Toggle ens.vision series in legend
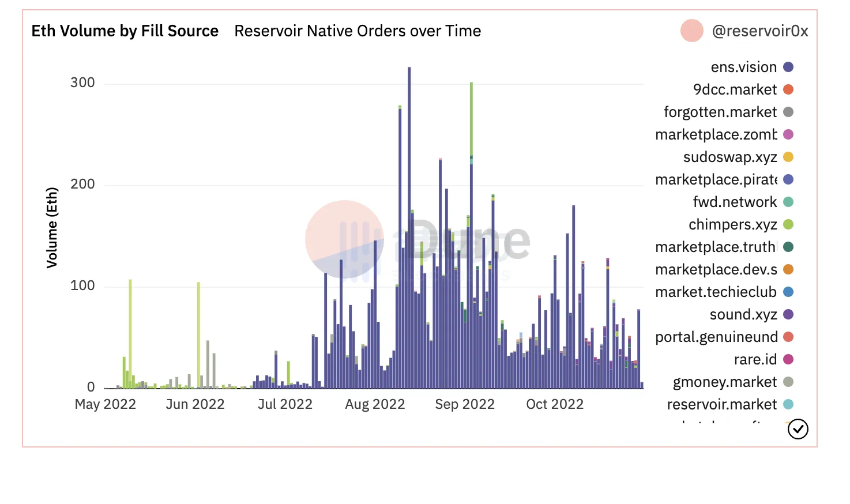 tap(744, 67)
